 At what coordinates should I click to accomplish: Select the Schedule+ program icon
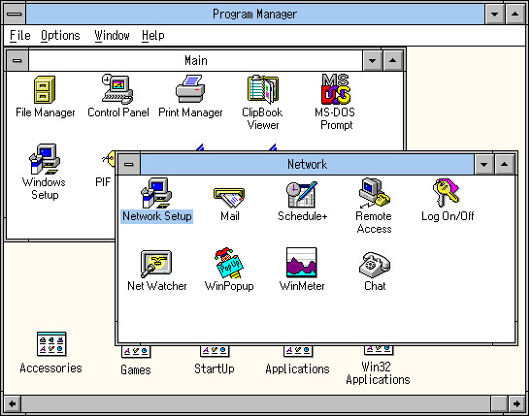point(302,195)
